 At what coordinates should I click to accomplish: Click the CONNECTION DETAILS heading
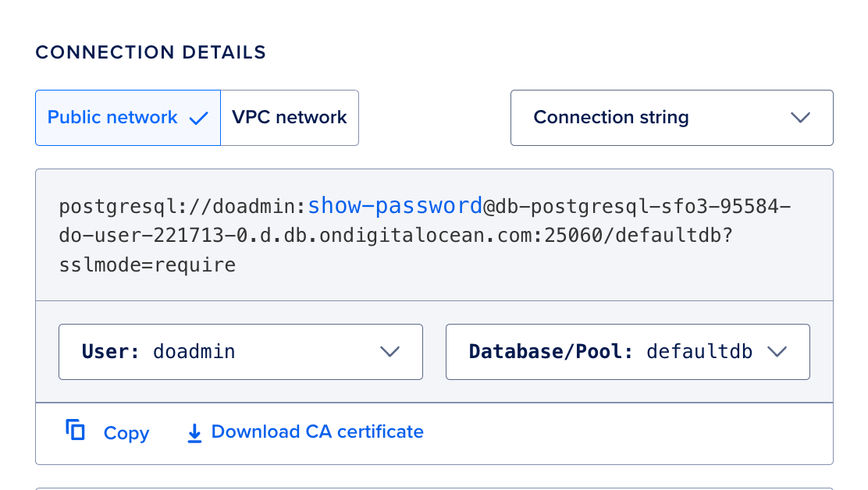[151, 52]
